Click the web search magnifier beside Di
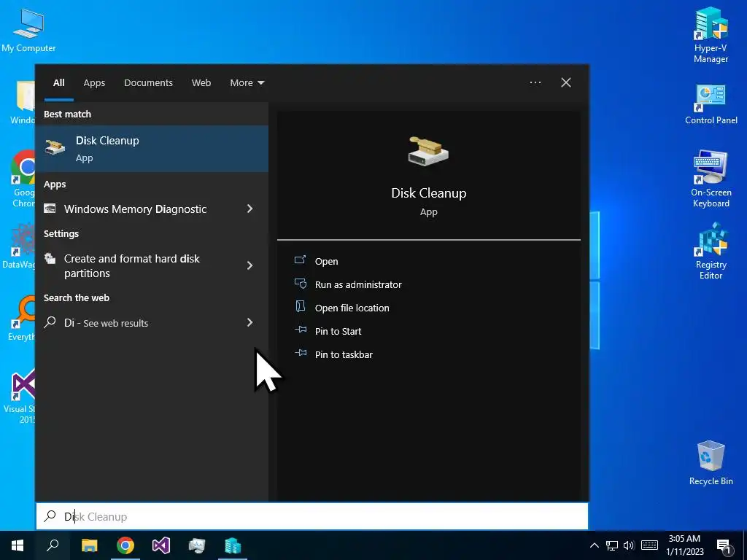Image resolution: width=747 pixels, height=560 pixels. click(50, 322)
